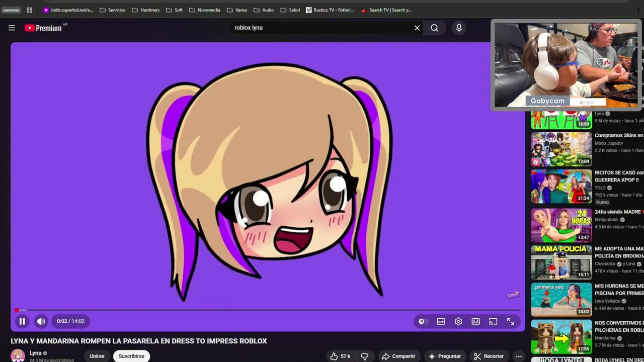This screenshot has height=362, width=644.
Task: Open the Lyna channel name link
Action: click(35, 353)
